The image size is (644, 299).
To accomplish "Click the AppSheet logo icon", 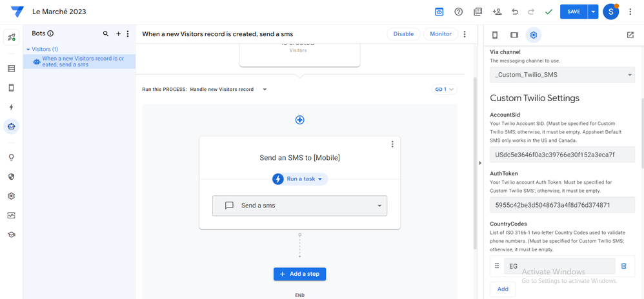I will [x=17, y=12].
